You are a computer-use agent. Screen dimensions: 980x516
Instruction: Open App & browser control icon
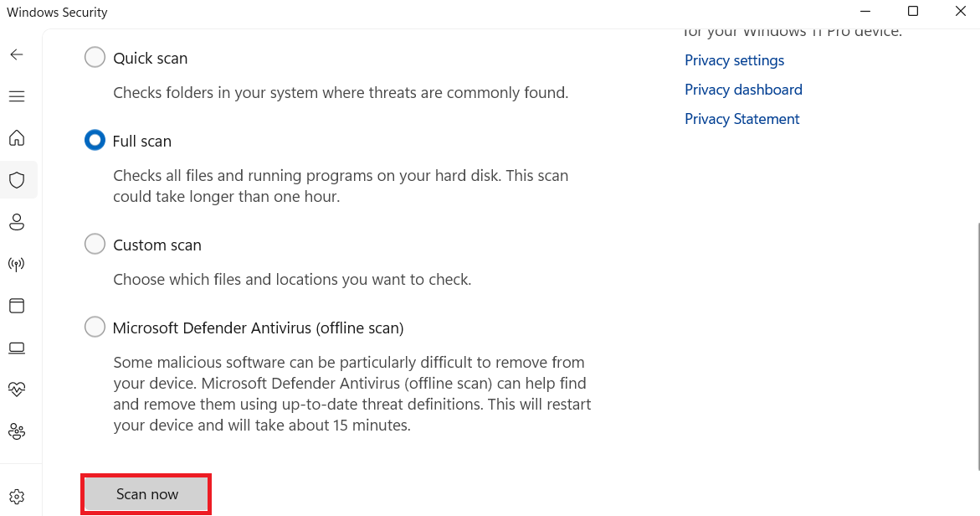[x=17, y=306]
